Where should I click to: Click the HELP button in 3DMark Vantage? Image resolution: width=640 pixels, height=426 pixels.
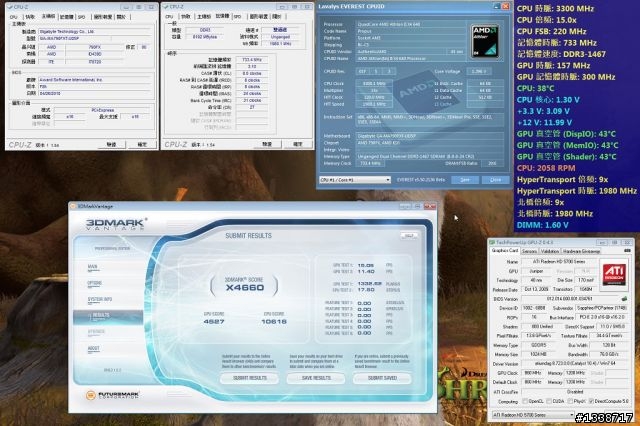point(409,236)
